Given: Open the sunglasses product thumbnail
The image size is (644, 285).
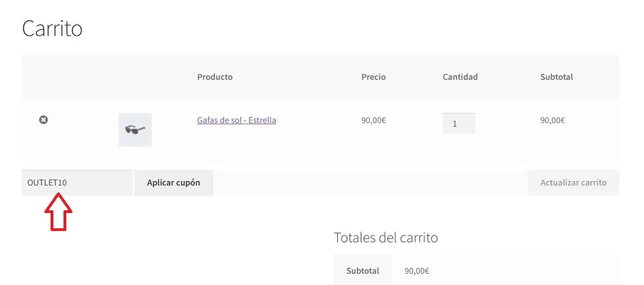Looking at the screenshot, I should [x=135, y=130].
